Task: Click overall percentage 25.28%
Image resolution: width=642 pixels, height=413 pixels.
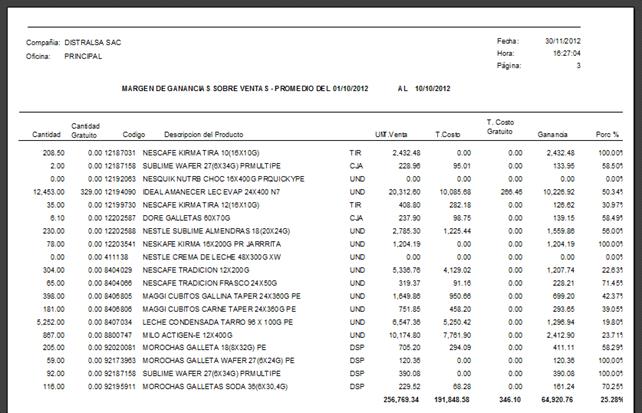Action: click(612, 400)
